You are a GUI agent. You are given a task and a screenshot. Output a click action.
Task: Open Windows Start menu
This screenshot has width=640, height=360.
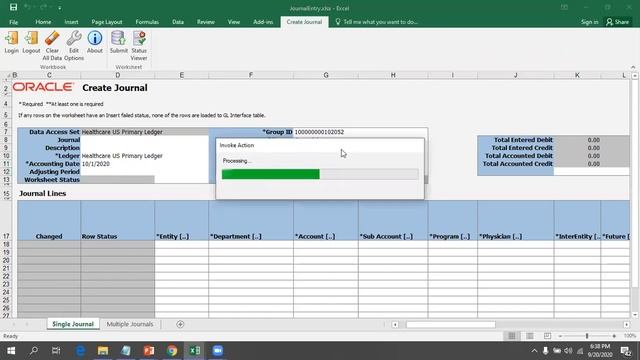[11, 351]
